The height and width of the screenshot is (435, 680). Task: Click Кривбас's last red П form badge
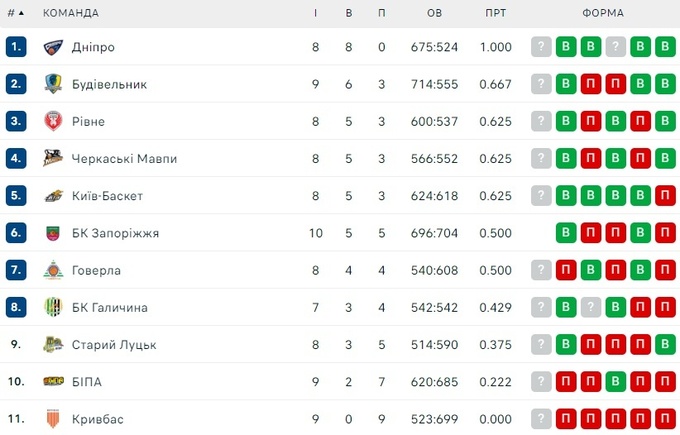click(665, 419)
